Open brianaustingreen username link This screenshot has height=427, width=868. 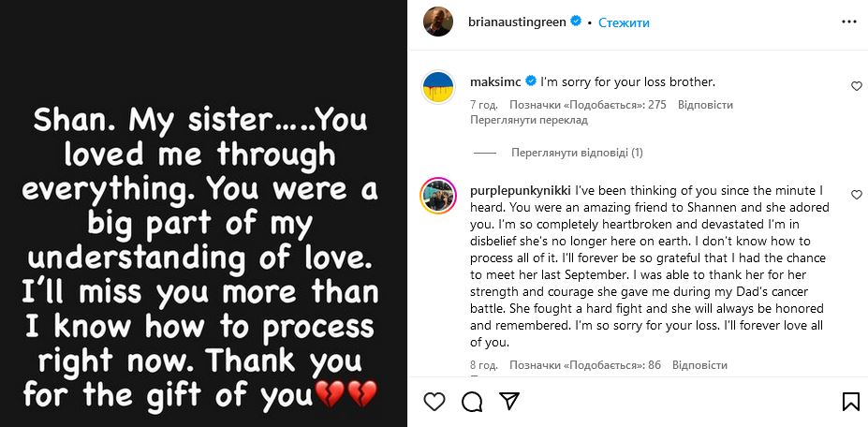point(517,22)
